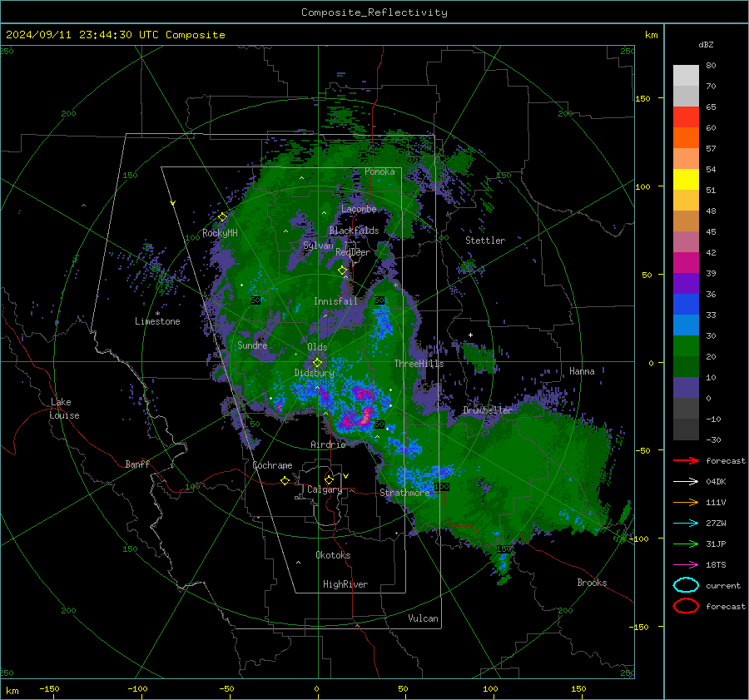Click the HighRiver city label
This screenshot has height=700, width=749.
pyautogui.click(x=345, y=585)
